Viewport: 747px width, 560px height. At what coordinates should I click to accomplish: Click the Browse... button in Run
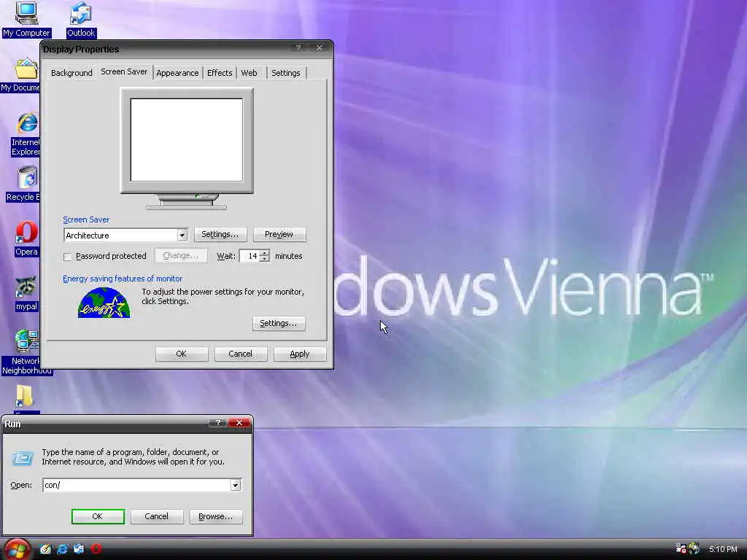(x=216, y=516)
